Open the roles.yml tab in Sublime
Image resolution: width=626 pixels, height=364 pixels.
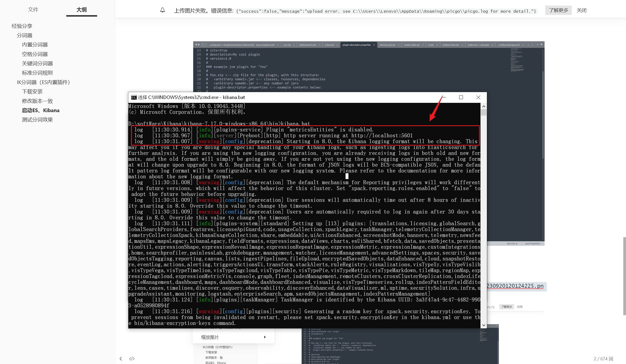tap(329, 45)
